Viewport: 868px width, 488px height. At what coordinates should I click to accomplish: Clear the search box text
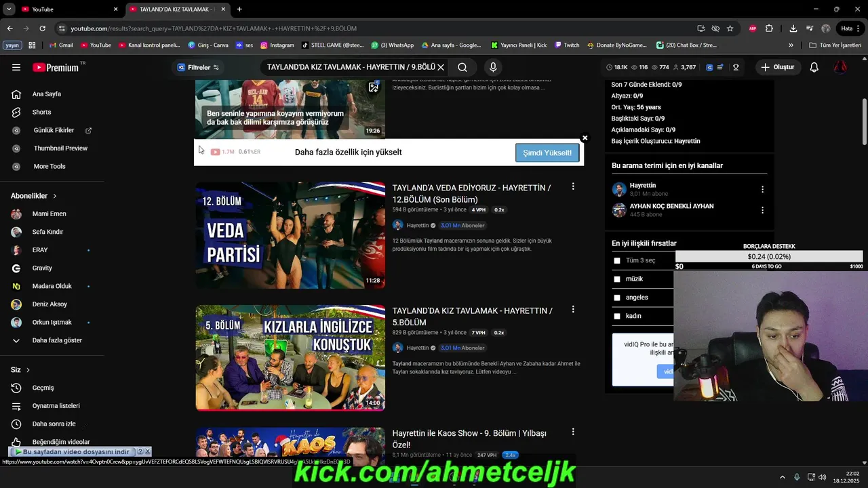[x=441, y=67]
